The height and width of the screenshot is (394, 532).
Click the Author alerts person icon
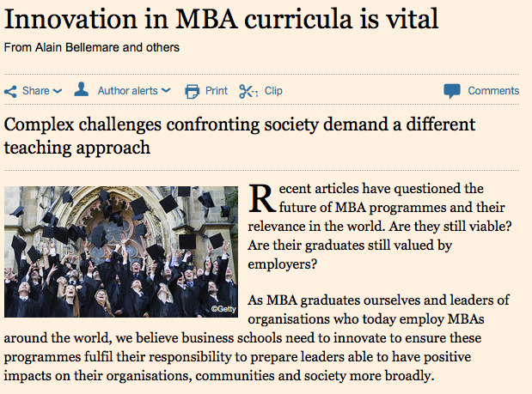click(82, 89)
